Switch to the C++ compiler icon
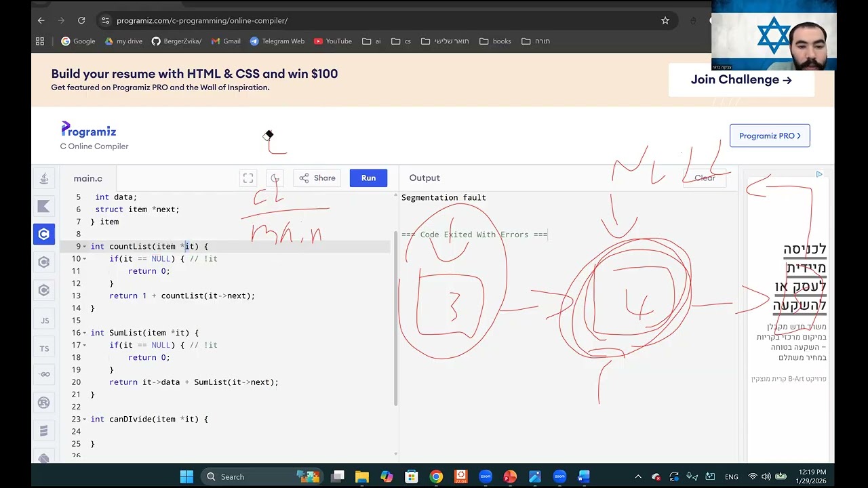The height and width of the screenshot is (488, 868). click(x=44, y=262)
